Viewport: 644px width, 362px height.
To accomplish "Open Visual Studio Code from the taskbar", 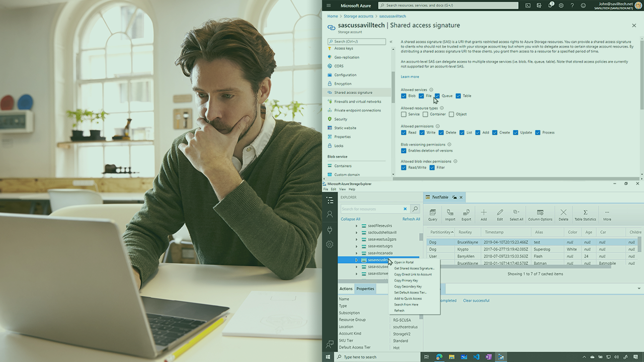I will [x=476, y=357].
